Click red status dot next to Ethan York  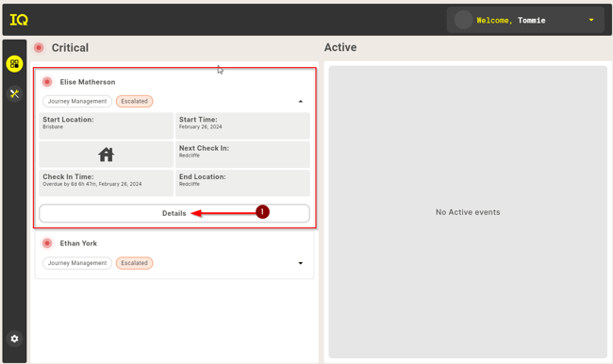[x=47, y=243]
